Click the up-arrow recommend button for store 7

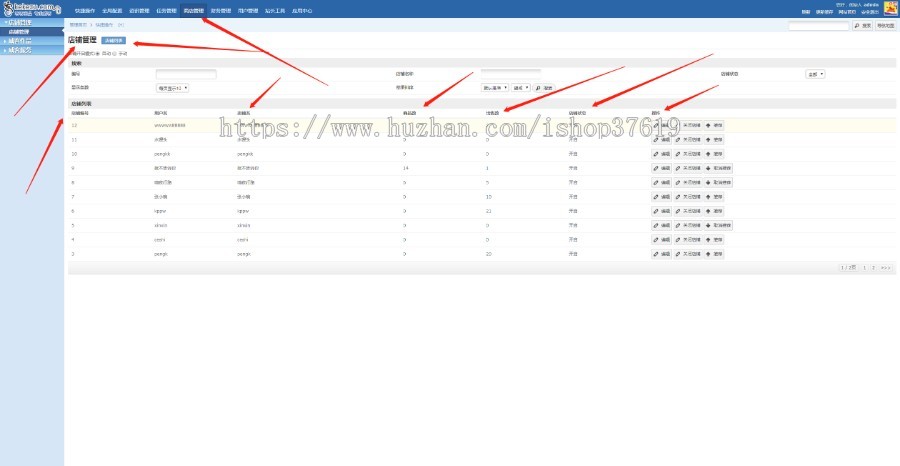(714, 197)
